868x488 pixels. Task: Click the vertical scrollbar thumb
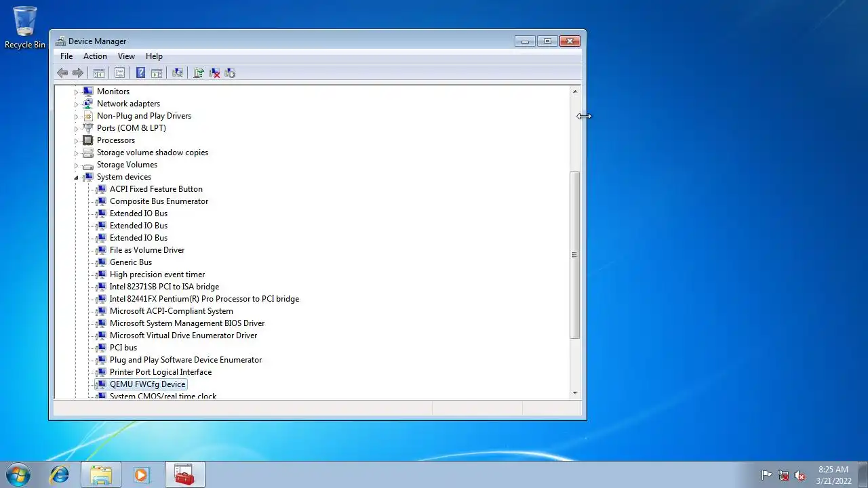point(575,255)
